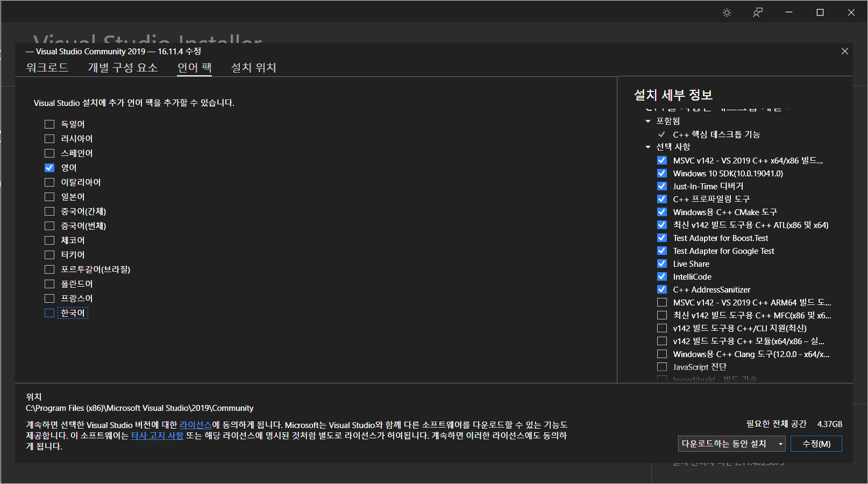Image resolution: width=868 pixels, height=484 pixels.
Task: Click the feedback person icon in title bar
Action: point(758,12)
